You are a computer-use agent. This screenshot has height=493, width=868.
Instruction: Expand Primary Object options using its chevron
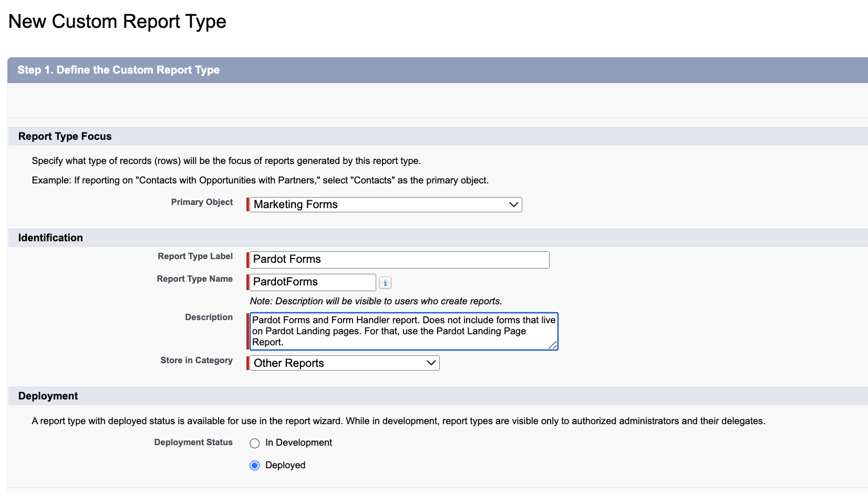513,204
